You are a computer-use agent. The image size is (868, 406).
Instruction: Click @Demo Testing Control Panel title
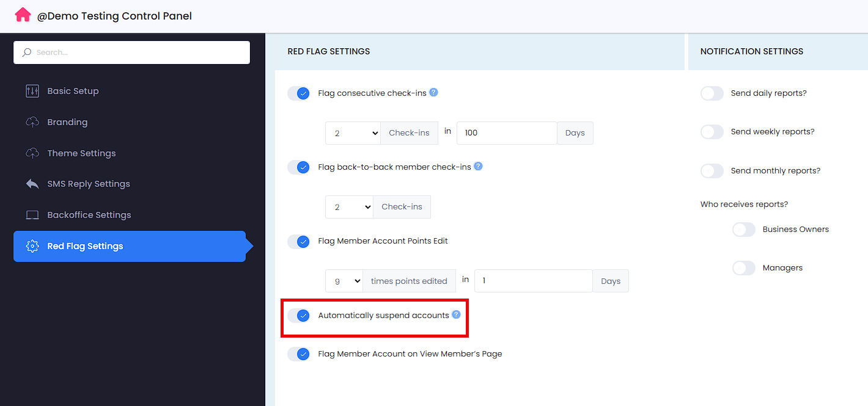pos(114,16)
